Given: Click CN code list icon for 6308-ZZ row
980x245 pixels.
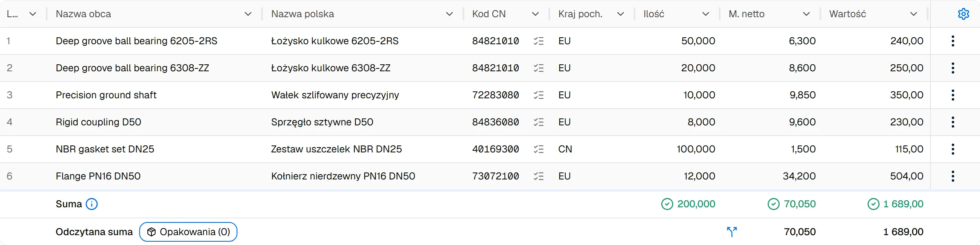Looking at the screenshot, I should pyautogui.click(x=539, y=68).
